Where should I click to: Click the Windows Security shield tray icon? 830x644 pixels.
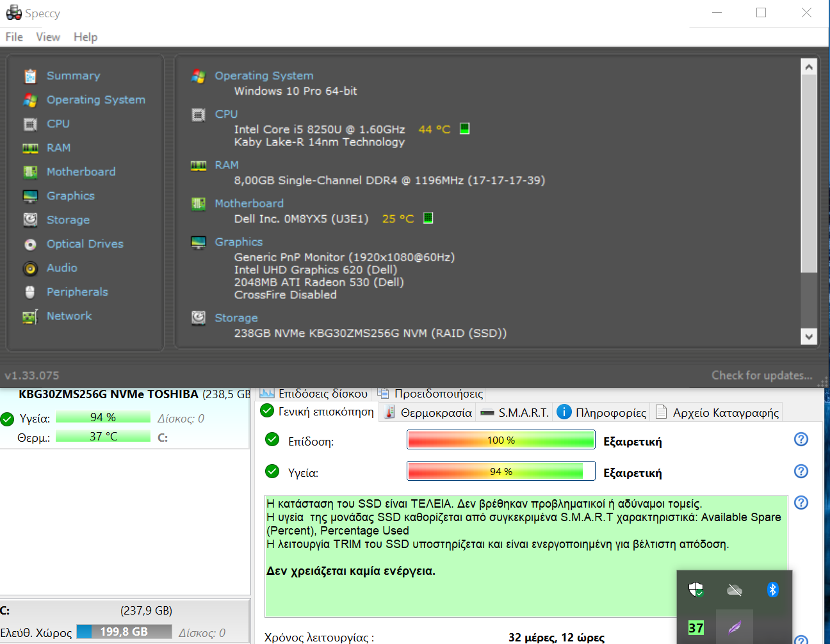(696, 590)
